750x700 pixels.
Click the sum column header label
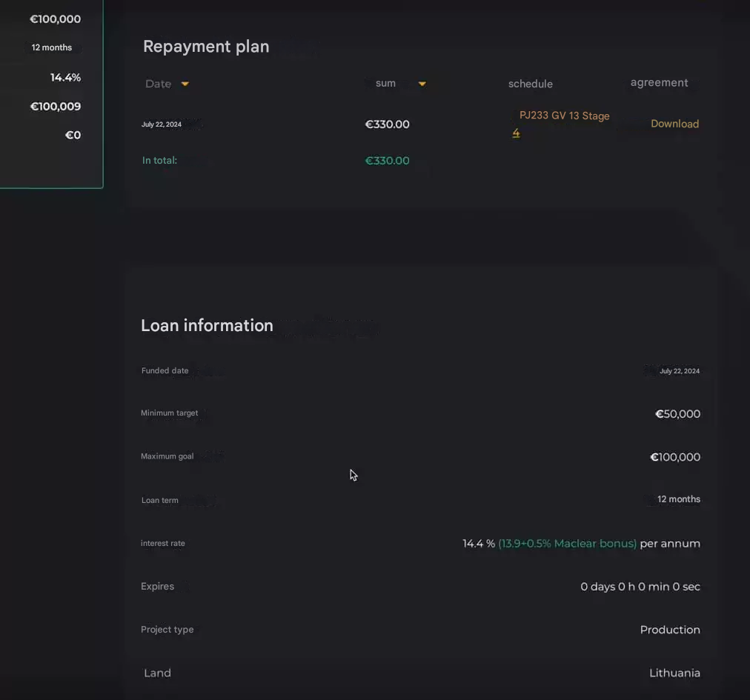pos(385,83)
